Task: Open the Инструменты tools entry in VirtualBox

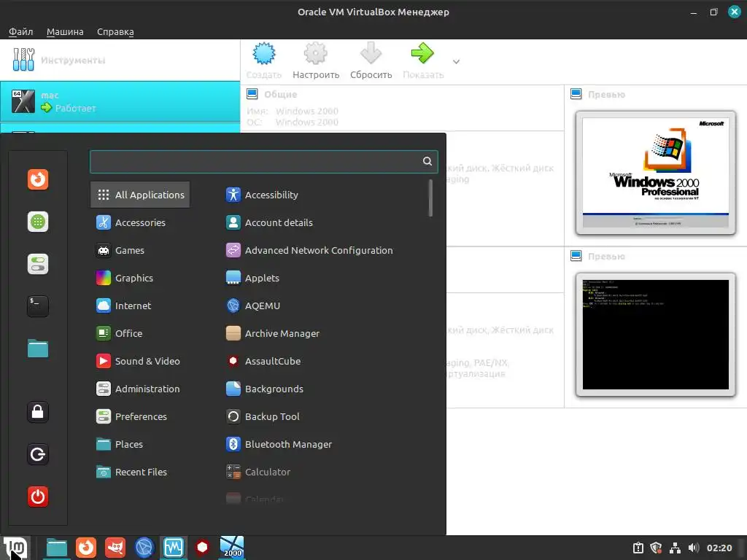Action: tap(120, 60)
